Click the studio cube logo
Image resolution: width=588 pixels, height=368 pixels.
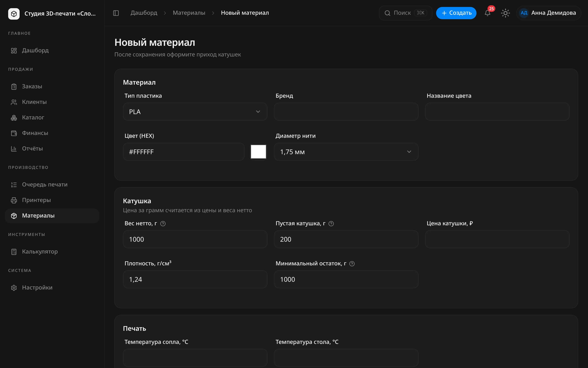(x=14, y=14)
